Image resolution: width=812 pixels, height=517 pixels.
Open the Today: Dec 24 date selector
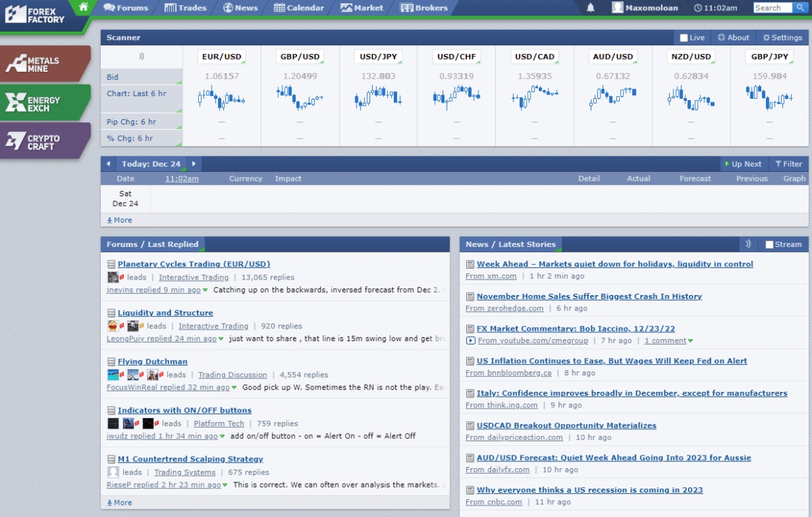[x=152, y=163]
